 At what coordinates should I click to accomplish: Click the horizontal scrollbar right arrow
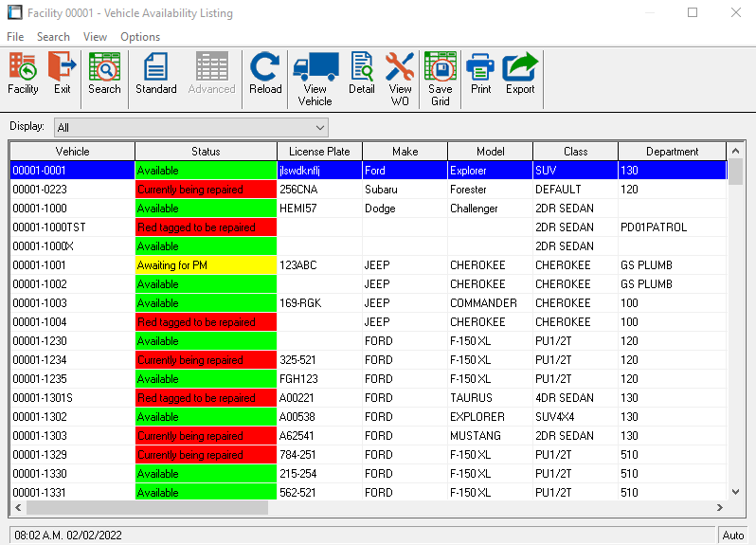point(719,508)
